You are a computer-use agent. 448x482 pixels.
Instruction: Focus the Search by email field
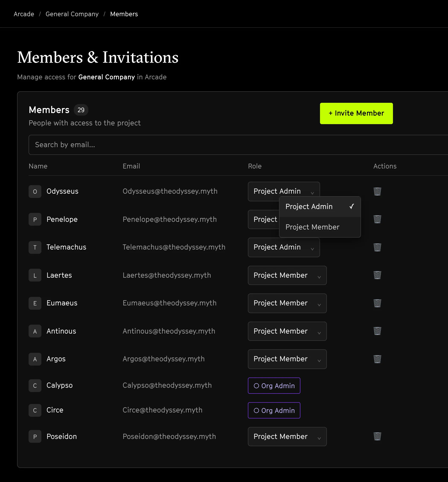pyautogui.click(x=238, y=145)
